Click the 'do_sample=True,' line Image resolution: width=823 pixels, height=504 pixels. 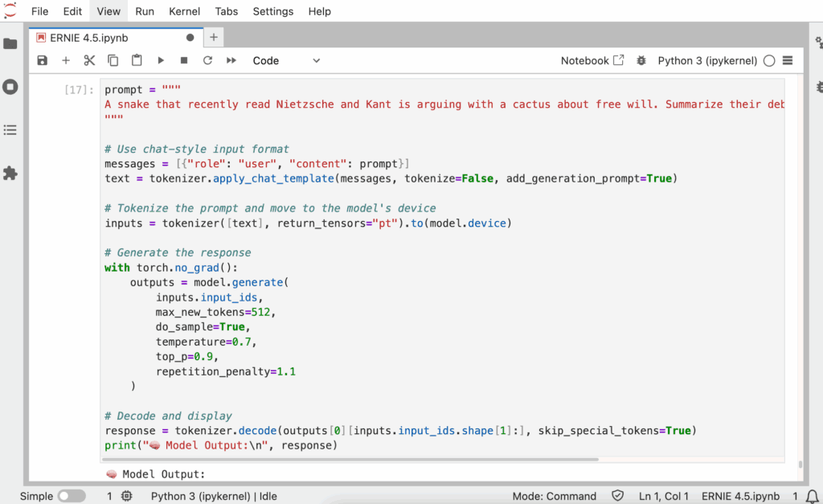click(x=203, y=327)
